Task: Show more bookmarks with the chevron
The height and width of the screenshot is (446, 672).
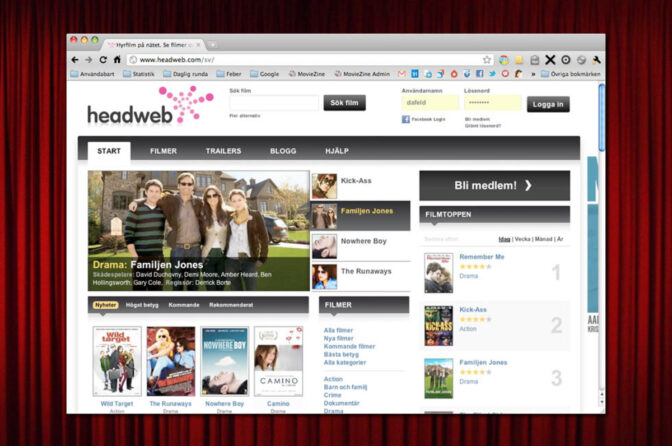Action: 533,74
